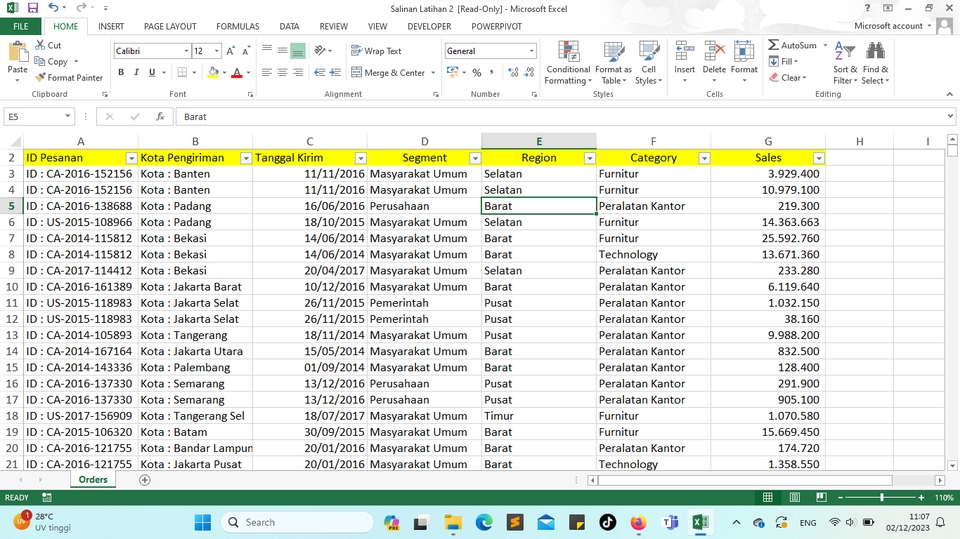960x539 pixels.
Task: Click the Delete cells icon
Action: coord(714,52)
